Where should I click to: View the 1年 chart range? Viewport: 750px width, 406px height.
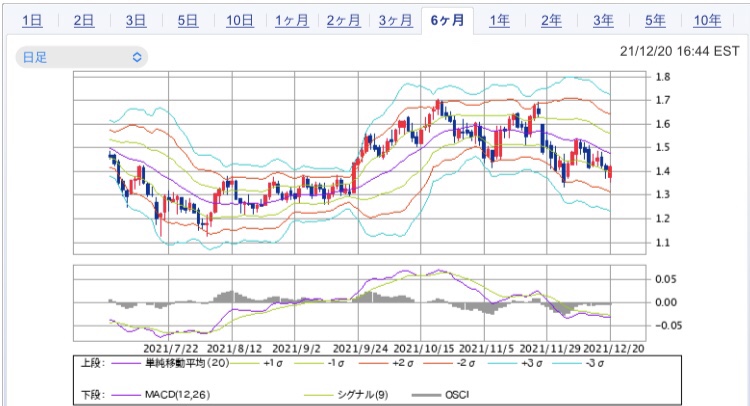500,20
